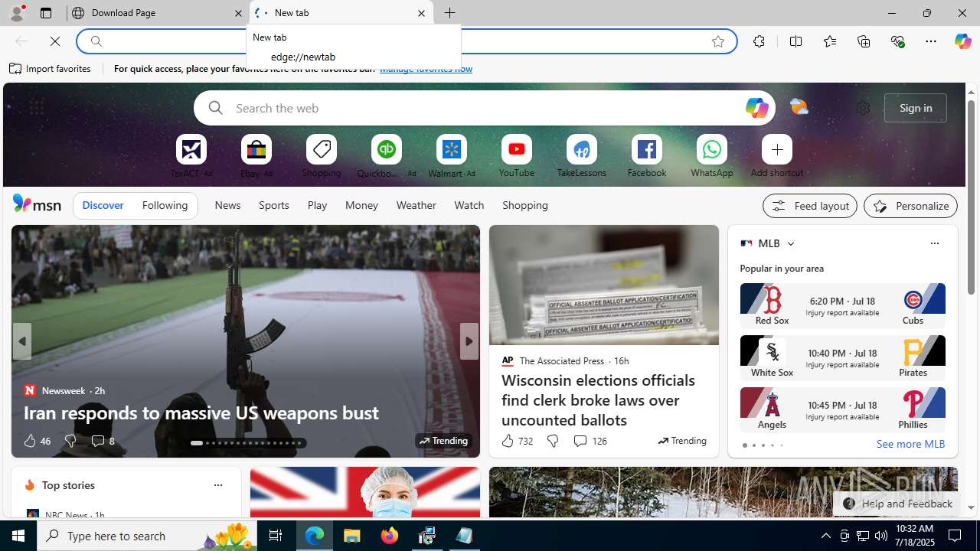Click Import favorites in favorites bar
The image size is (980, 551).
(x=51, y=69)
